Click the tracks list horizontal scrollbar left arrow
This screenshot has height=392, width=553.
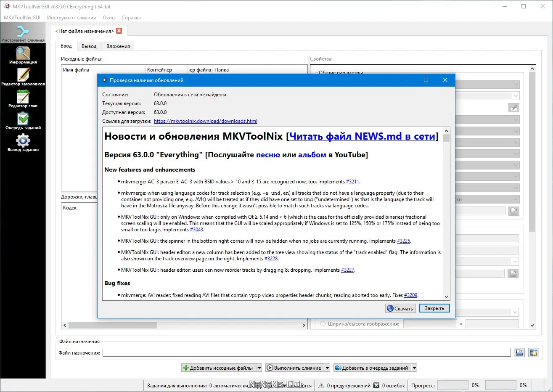click(65, 325)
